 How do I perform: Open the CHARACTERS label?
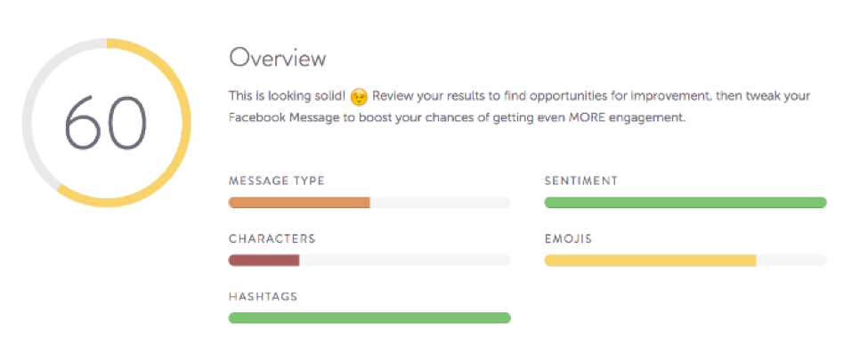tap(272, 238)
